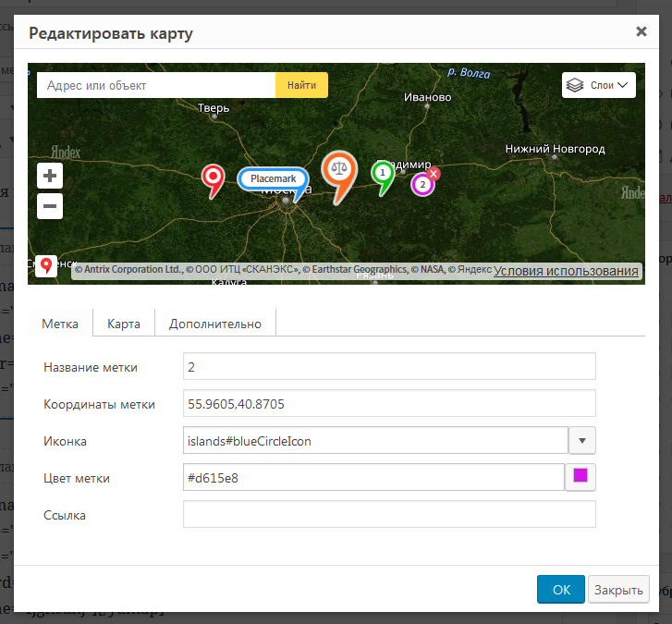Click the Название метки input field
The height and width of the screenshot is (624, 672).
tap(389, 366)
